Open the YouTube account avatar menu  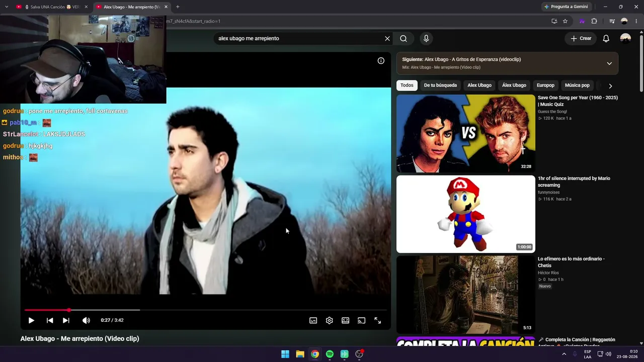(x=625, y=38)
